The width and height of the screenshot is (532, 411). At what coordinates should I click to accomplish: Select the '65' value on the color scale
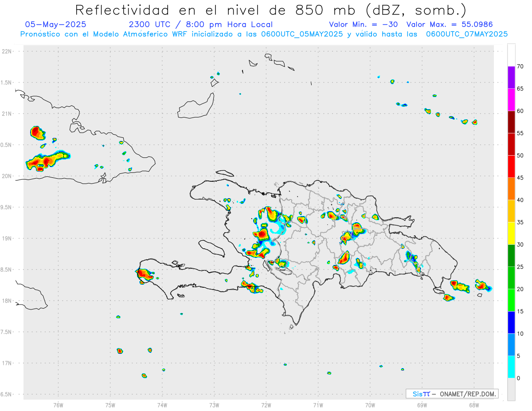[x=520, y=89]
